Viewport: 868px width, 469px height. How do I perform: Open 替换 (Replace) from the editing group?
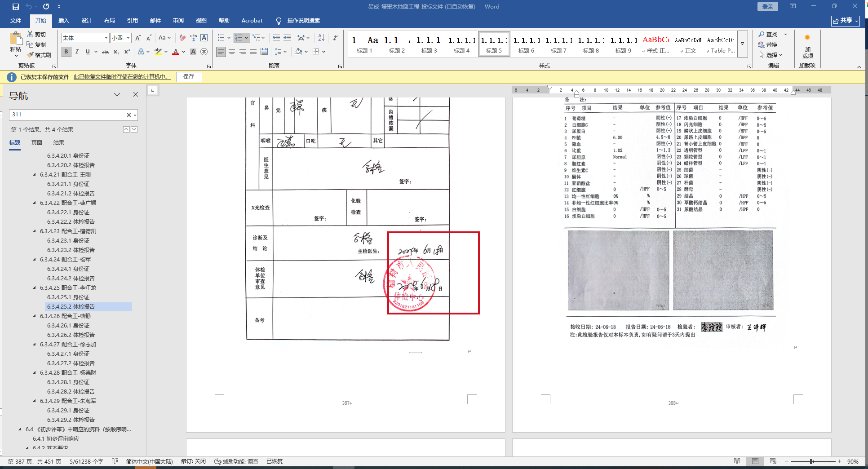click(x=768, y=44)
